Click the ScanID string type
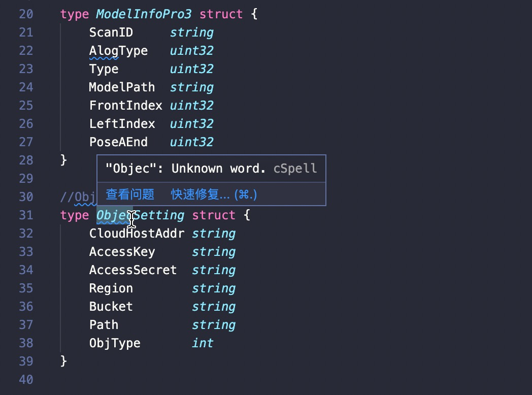Viewport: 532px width, 395px height. (x=192, y=32)
